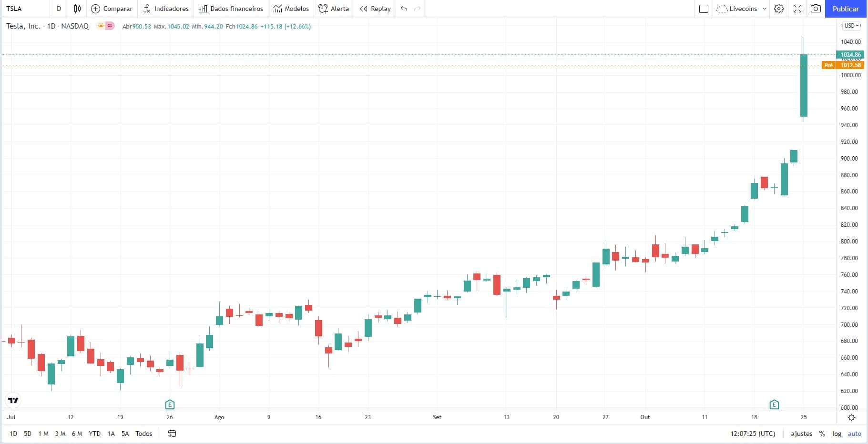Select the 1A time range
Image resolution: width=868 pixels, height=444 pixels.
pyautogui.click(x=111, y=434)
